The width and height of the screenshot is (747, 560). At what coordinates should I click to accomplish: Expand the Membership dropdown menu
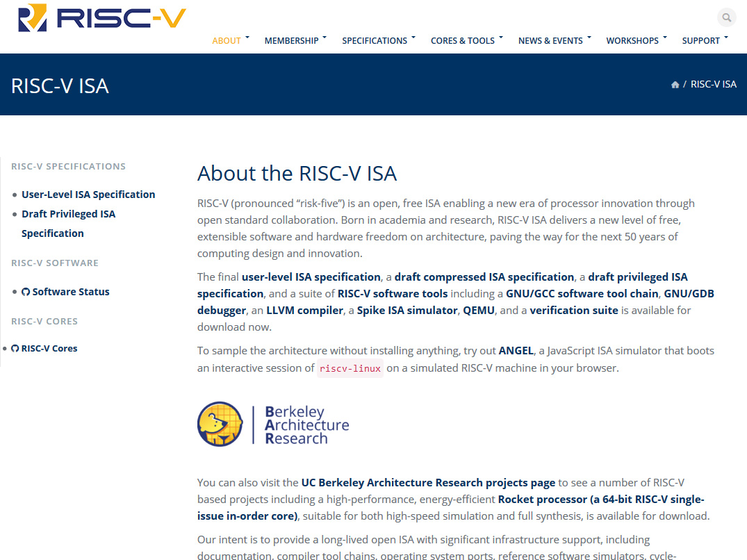click(x=291, y=40)
